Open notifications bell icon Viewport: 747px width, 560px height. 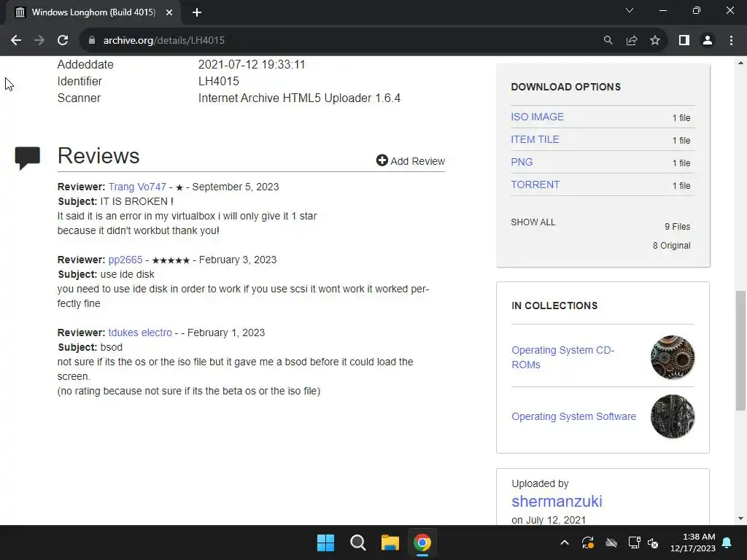[727, 542]
